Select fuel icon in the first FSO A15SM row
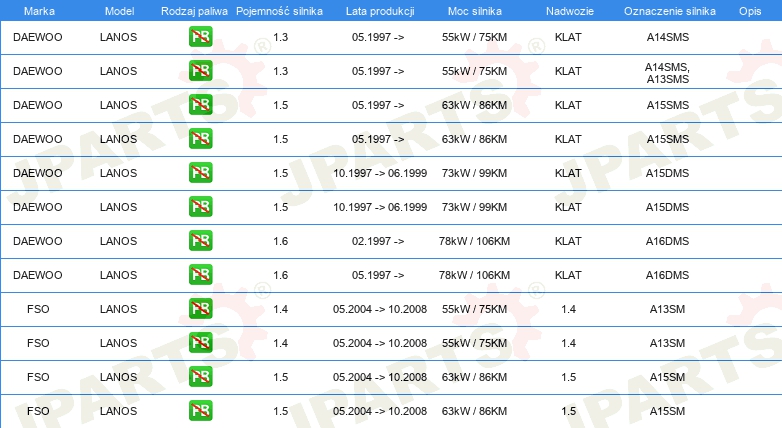 (200, 376)
